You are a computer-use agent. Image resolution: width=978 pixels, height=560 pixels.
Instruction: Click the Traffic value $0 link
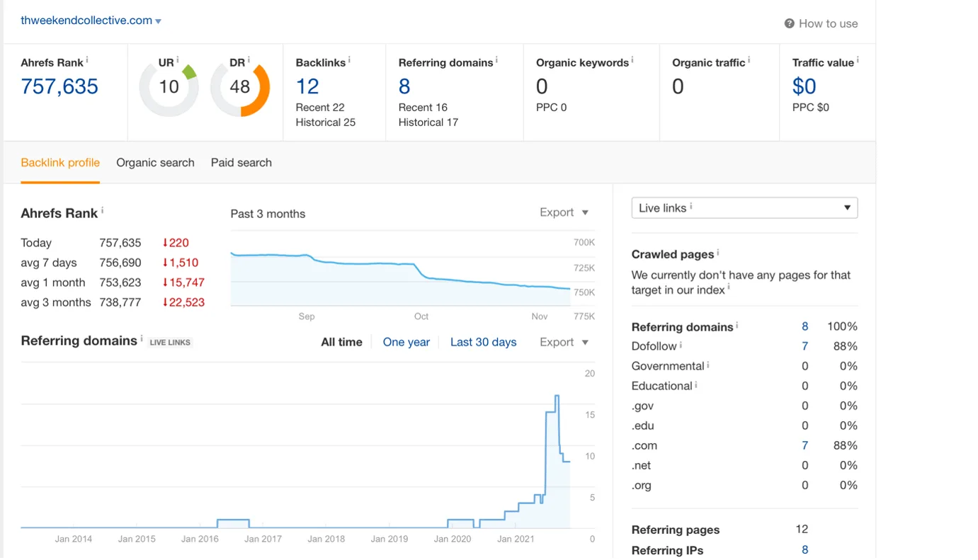pos(804,86)
